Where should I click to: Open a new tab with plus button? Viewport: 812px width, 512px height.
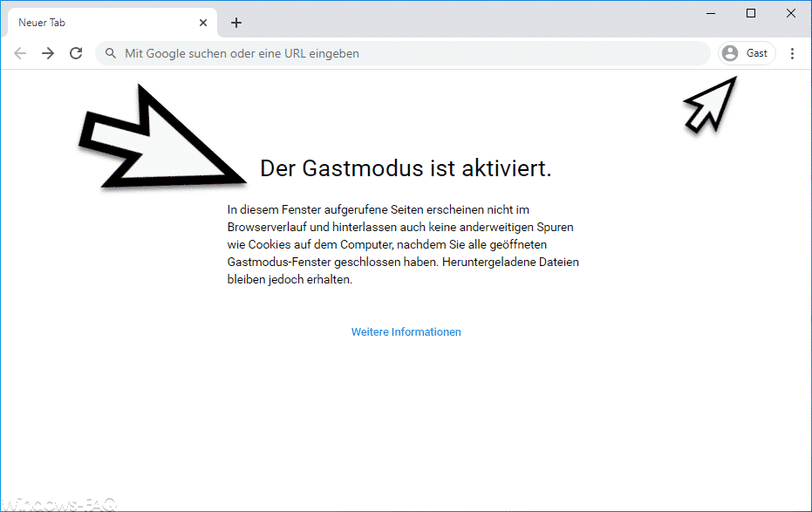coord(236,23)
